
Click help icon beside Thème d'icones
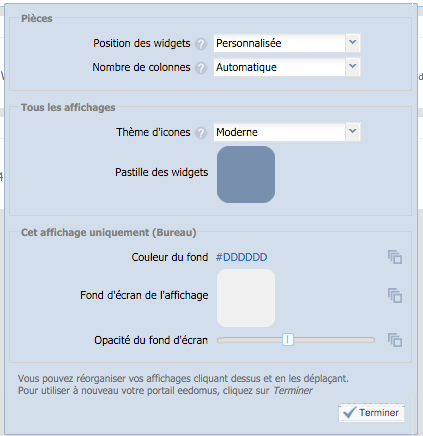point(201,133)
